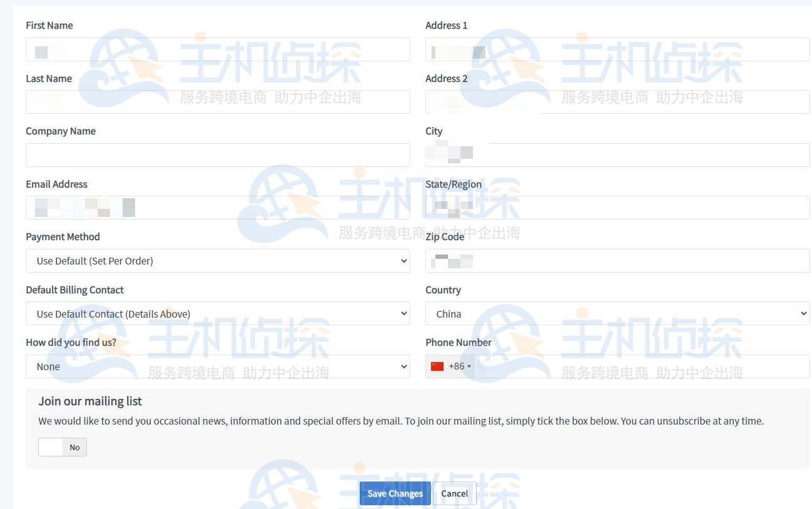This screenshot has width=812, height=509.
Task: Click inside the Address 2 field
Action: tap(617, 101)
